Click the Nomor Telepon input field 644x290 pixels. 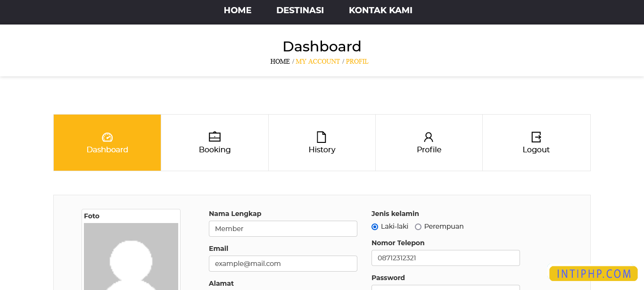445,258
